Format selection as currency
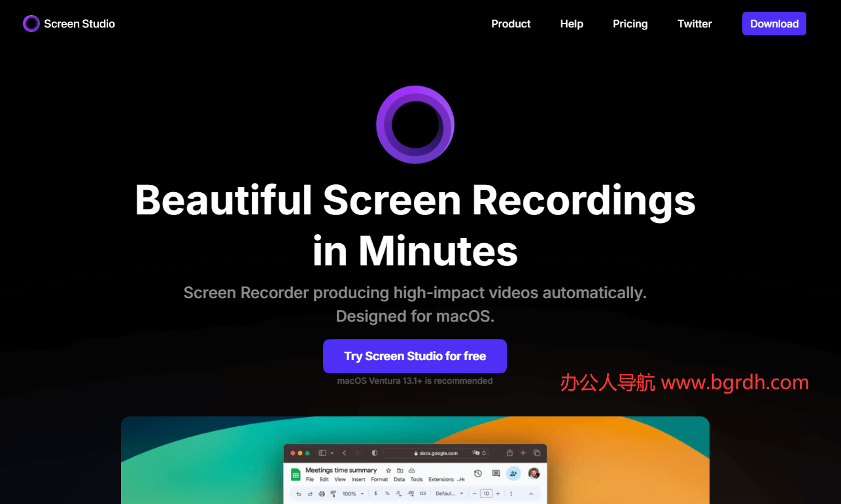Viewport: 841px width, 504px height. (375, 494)
